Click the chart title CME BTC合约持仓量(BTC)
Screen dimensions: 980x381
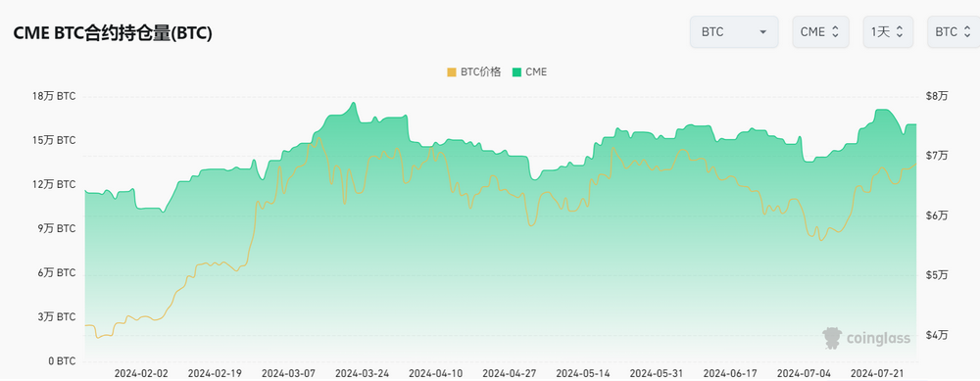[113, 33]
